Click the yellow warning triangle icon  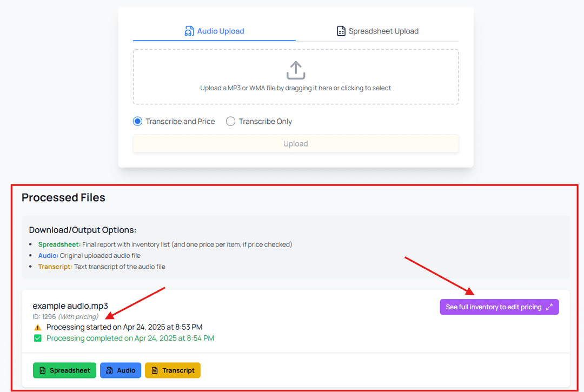[x=38, y=328]
